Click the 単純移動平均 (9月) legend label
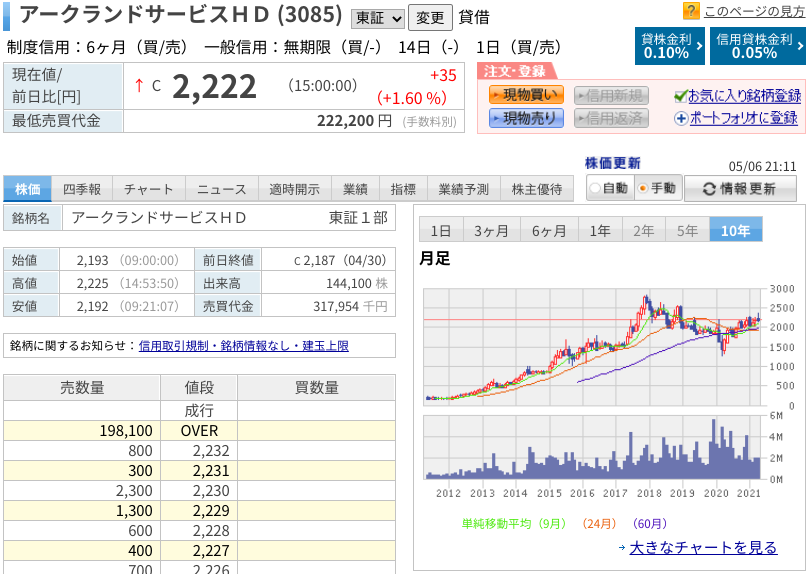 coord(513,524)
